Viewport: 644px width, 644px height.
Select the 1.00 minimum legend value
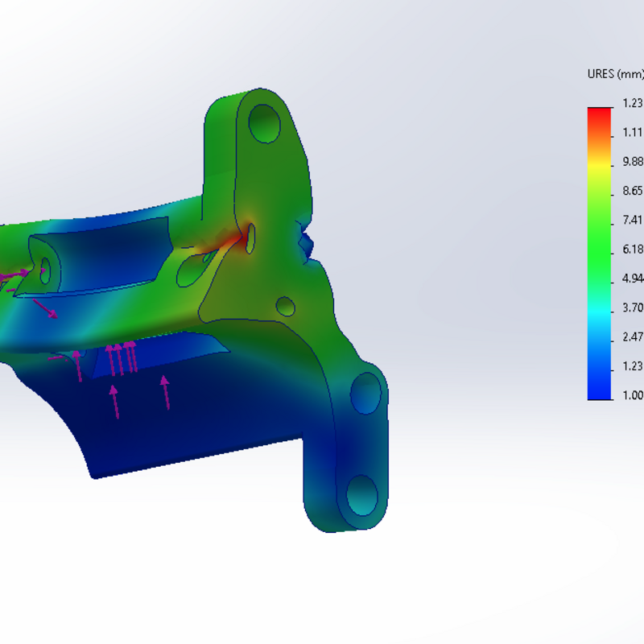point(632,395)
